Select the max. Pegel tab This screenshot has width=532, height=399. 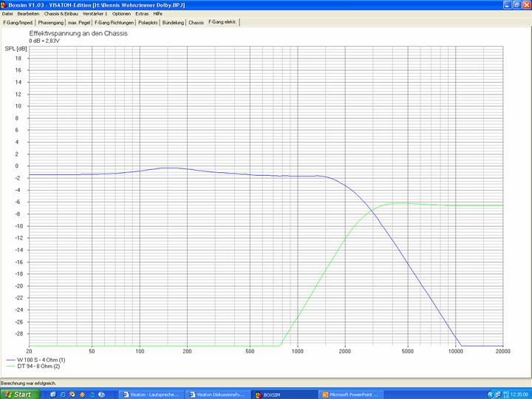pos(80,22)
